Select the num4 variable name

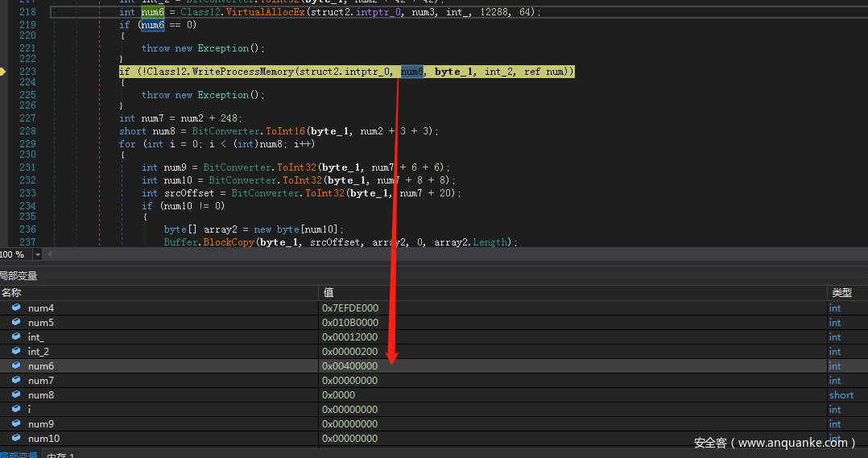pyautogui.click(x=41, y=308)
